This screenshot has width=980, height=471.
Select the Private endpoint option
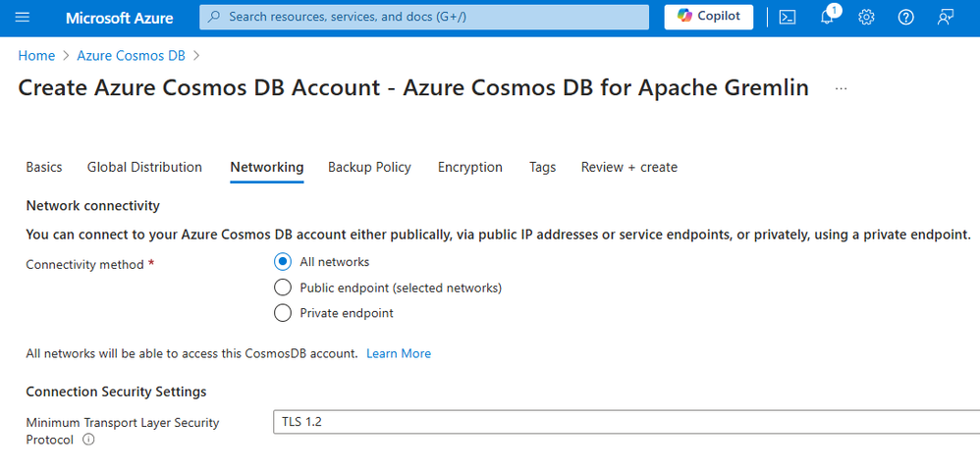(x=283, y=313)
